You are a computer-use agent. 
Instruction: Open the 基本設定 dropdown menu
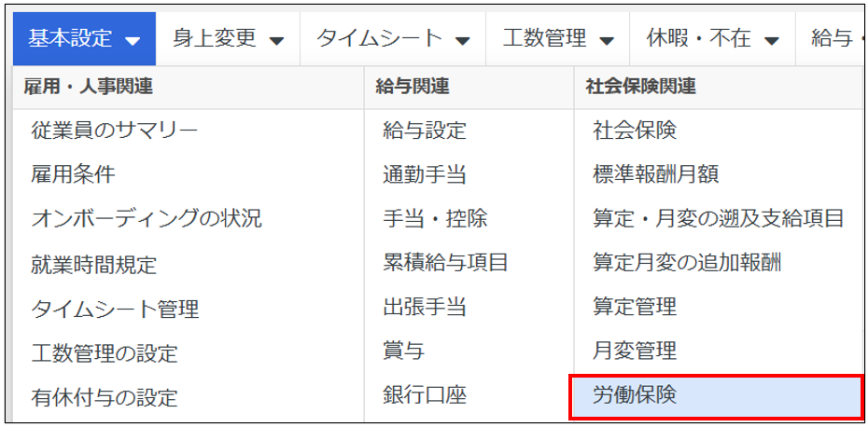84,39
